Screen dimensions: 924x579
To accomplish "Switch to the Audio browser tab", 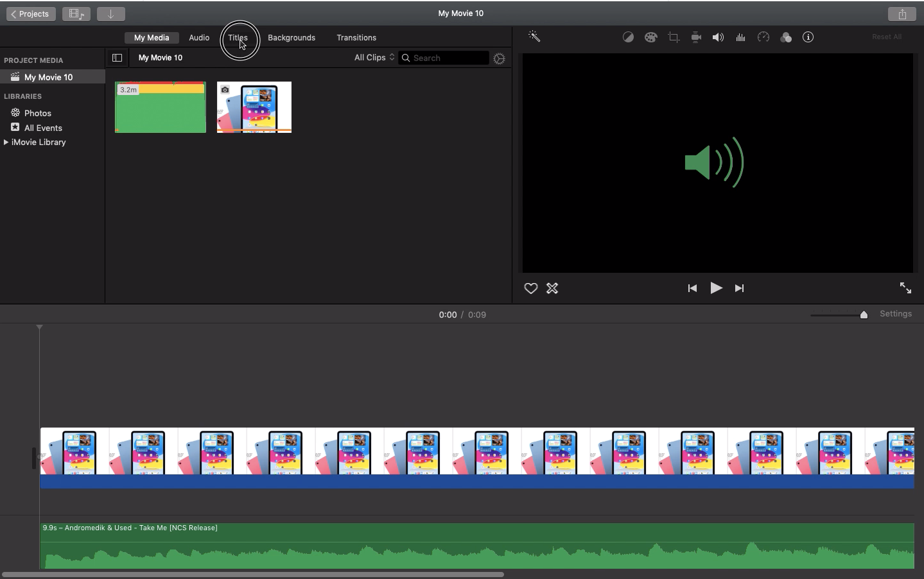I will coord(199,38).
